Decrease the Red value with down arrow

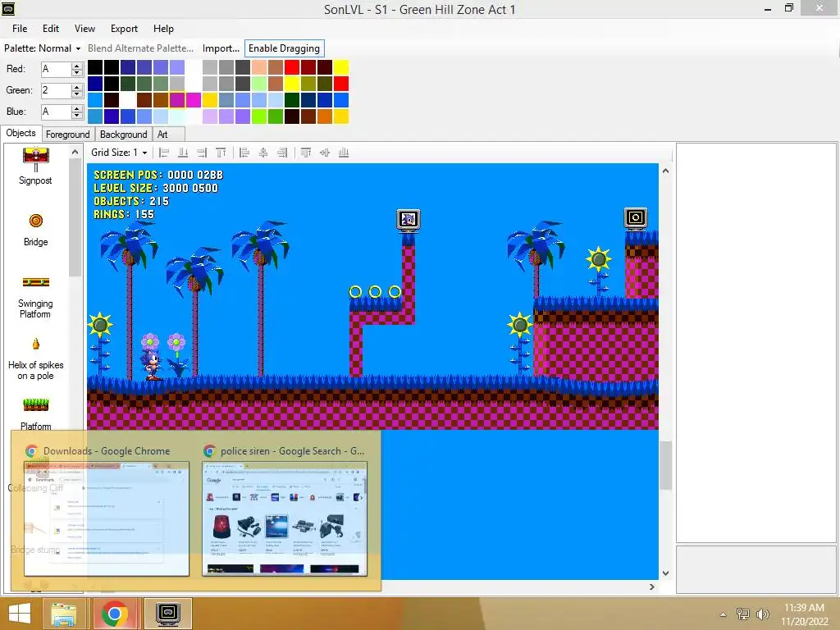[x=77, y=72]
